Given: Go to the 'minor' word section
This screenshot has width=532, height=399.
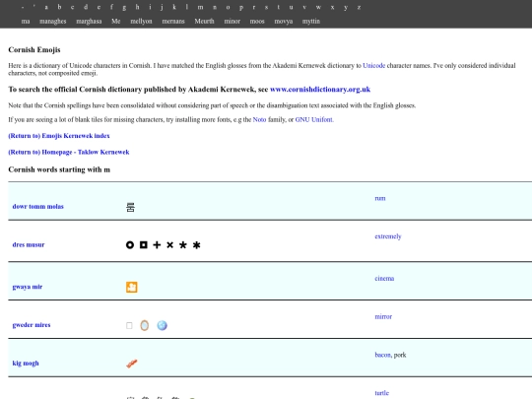Looking at the screenshot, I should pos(233,21).
